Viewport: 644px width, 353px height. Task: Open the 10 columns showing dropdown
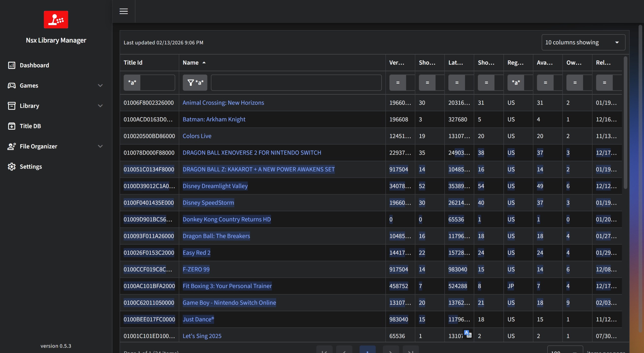pos(583,42)
